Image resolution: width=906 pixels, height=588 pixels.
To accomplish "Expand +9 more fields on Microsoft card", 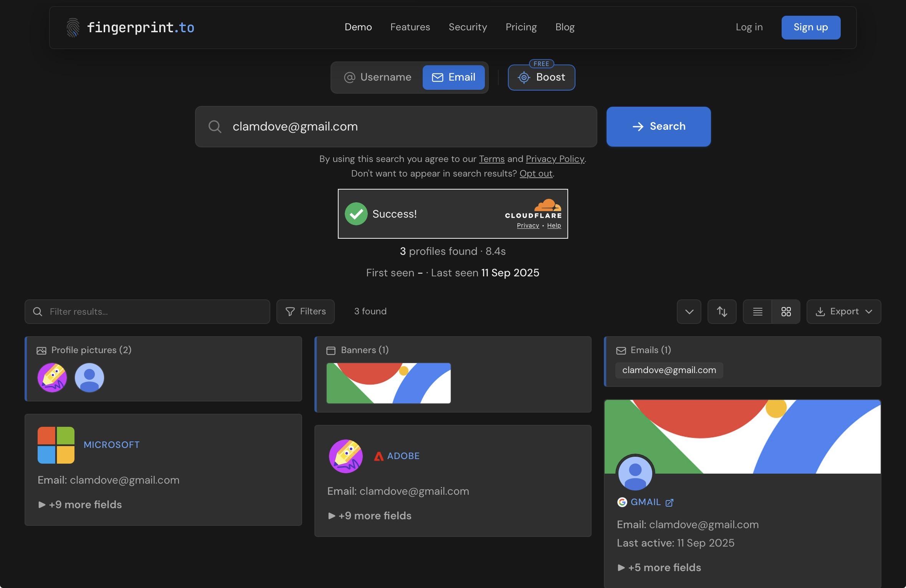I will 80,504.
